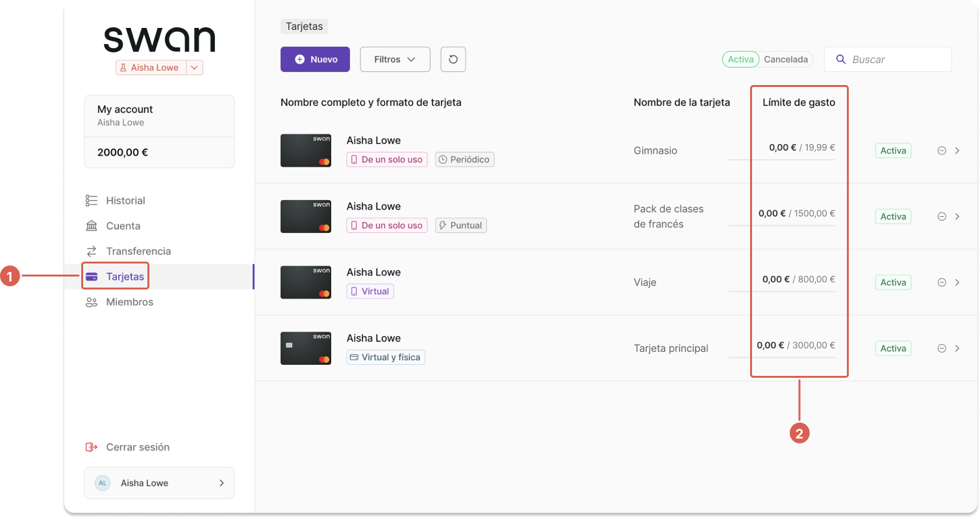The image size is (980, 518).
Task: Cancel the Viaje card via minus icon
Action: point(942,282)
